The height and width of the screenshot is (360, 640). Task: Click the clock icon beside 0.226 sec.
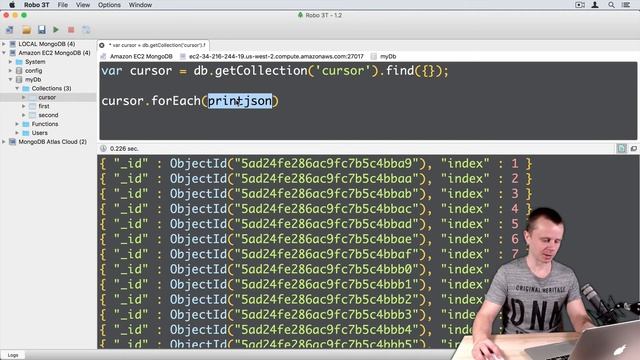[103, 149]
